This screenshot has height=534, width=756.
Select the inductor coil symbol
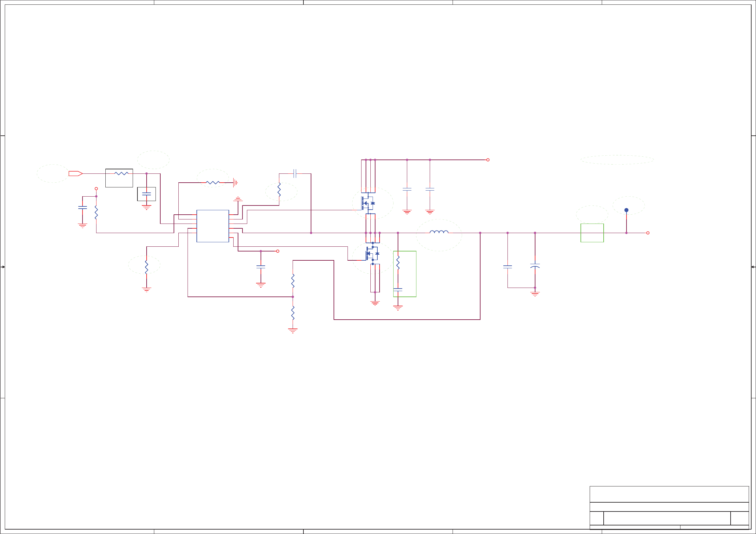click(x=439, y=232)
